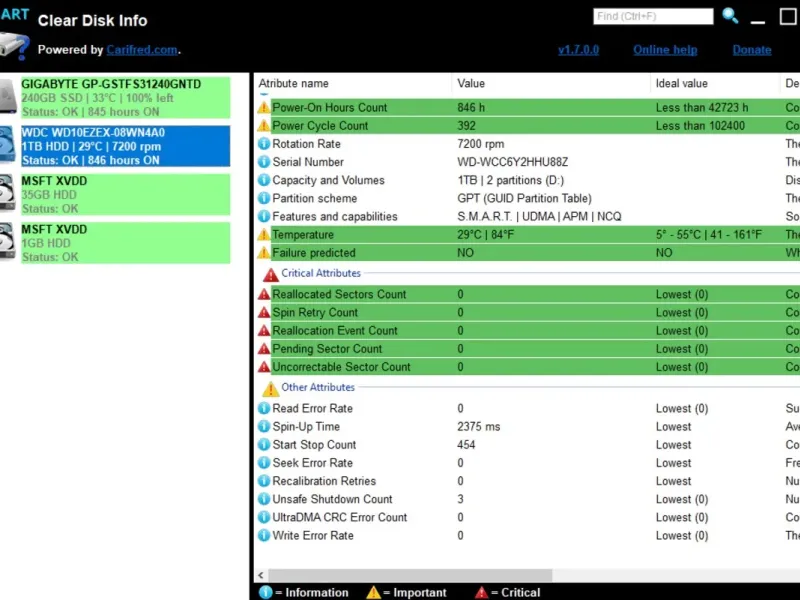The height and width of the screenshot is (600, 800).
Task: Open the Donate link
Action: pos(752,50)
